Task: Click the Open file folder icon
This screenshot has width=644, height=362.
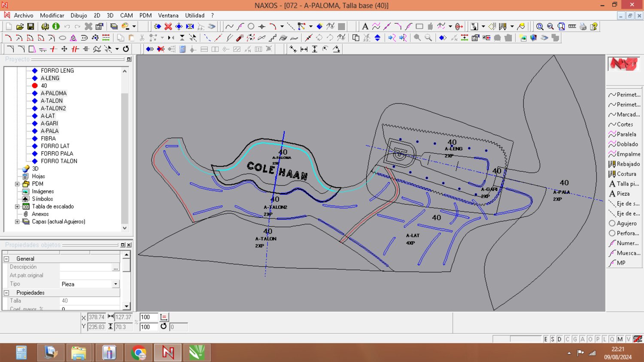Action: click(x=20, y=27)
